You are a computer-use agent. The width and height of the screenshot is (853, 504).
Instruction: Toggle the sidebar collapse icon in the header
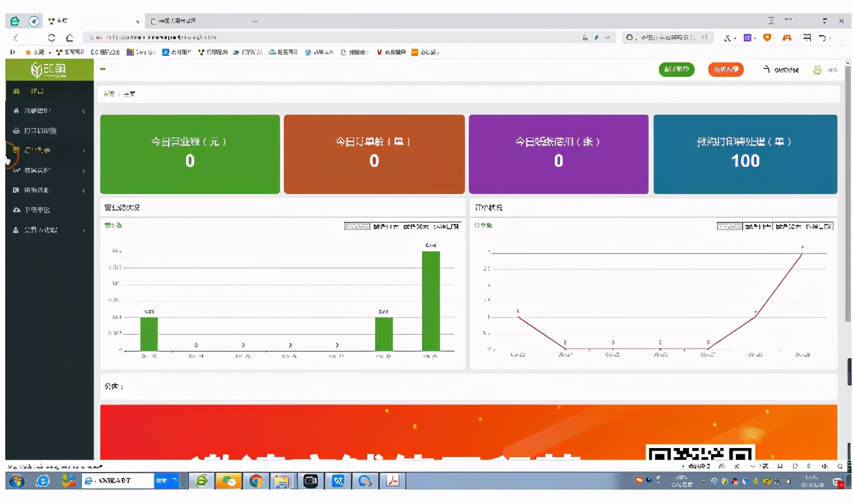tap(103, 69)
